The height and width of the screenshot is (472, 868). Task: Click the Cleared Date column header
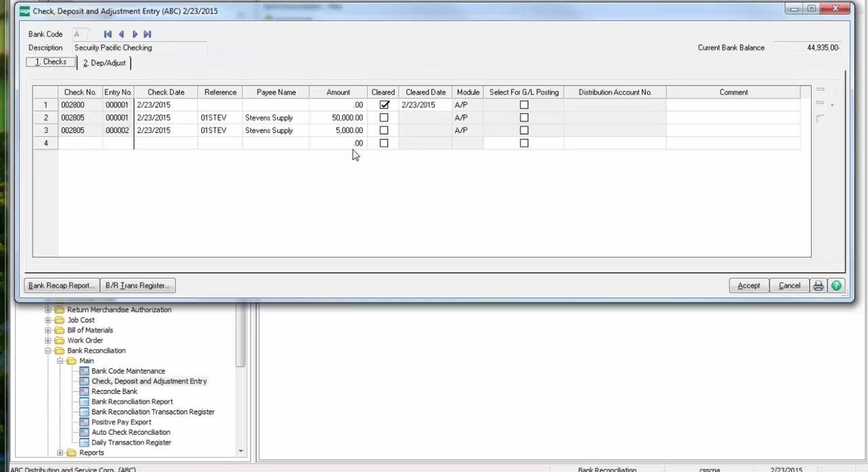coord(426,92)
